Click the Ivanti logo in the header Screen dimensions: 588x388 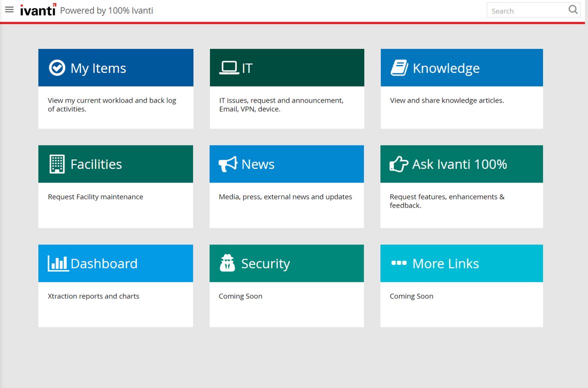(37, 10)
